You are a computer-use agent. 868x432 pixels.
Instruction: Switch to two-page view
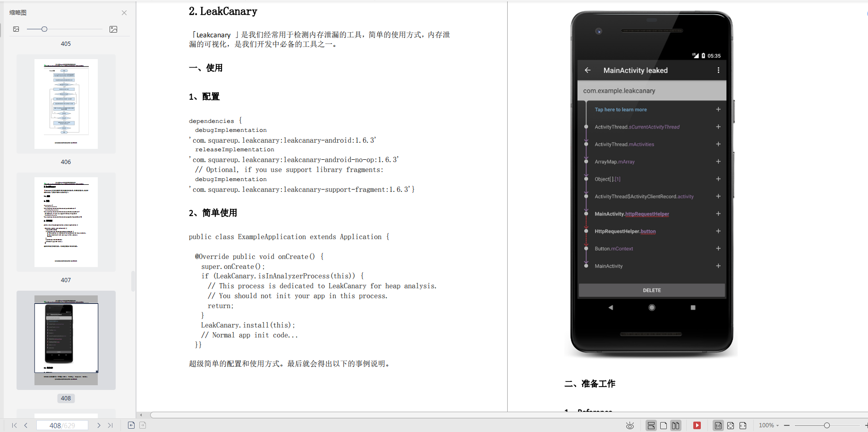point(676,425)
